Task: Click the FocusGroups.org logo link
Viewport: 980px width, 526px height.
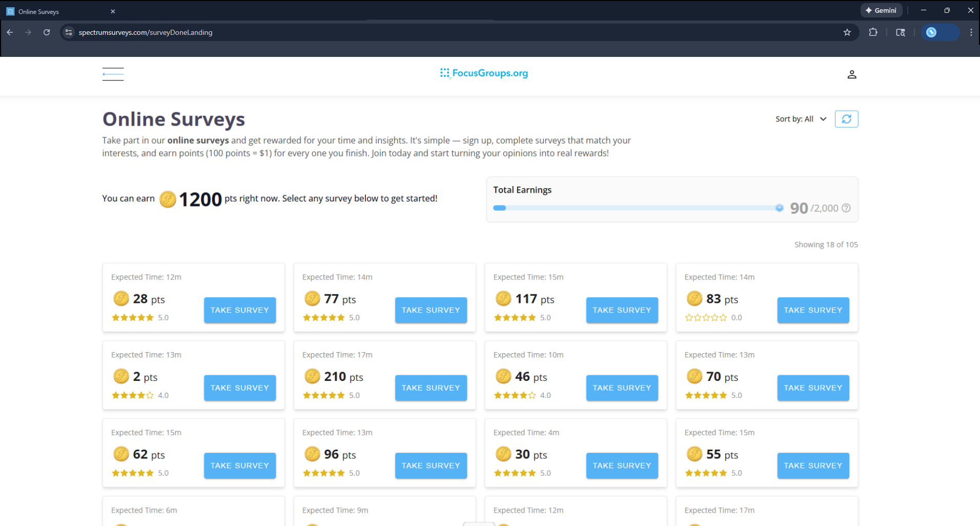Action: [x=484, y=73]
